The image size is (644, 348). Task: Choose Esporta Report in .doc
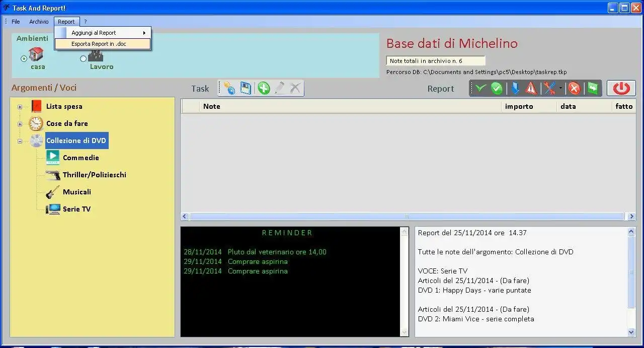pyautogui.click(x=103, y=44)
